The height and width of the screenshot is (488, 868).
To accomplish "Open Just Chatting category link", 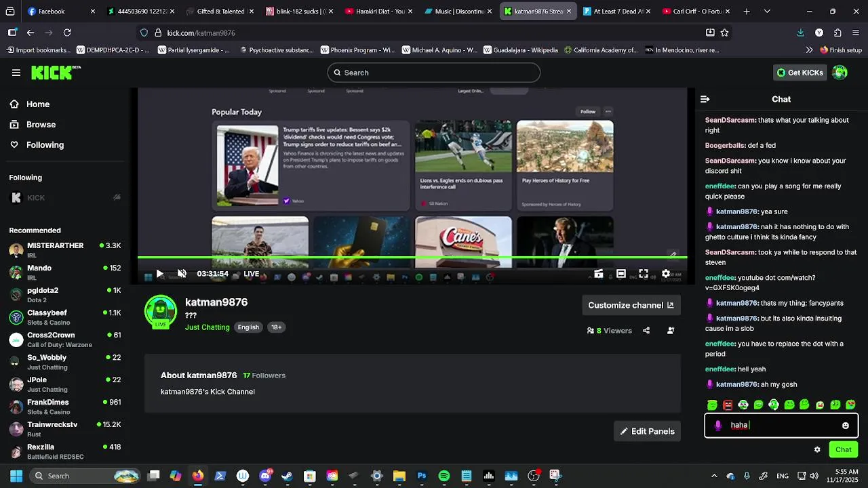I will (x=208, y=327).
